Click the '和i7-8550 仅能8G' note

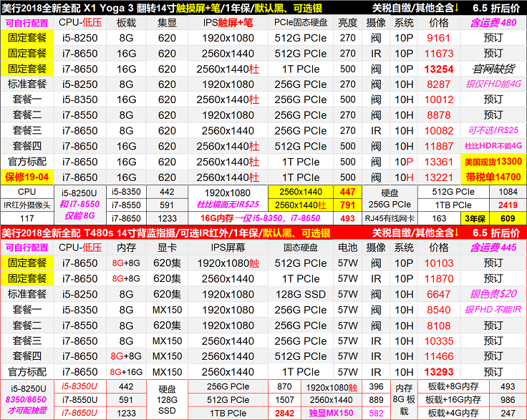tap(79, 210)
